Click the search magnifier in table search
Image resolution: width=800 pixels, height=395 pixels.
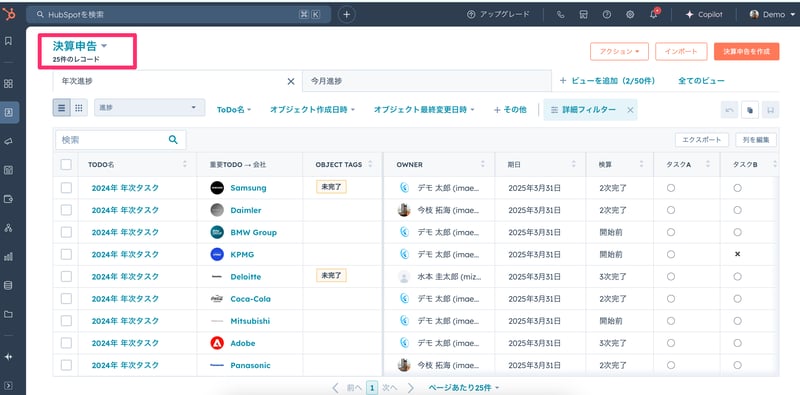173,139
